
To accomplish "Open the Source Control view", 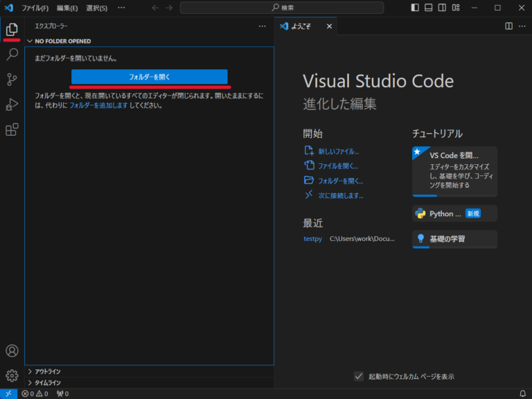I will [x=12, y=80].
